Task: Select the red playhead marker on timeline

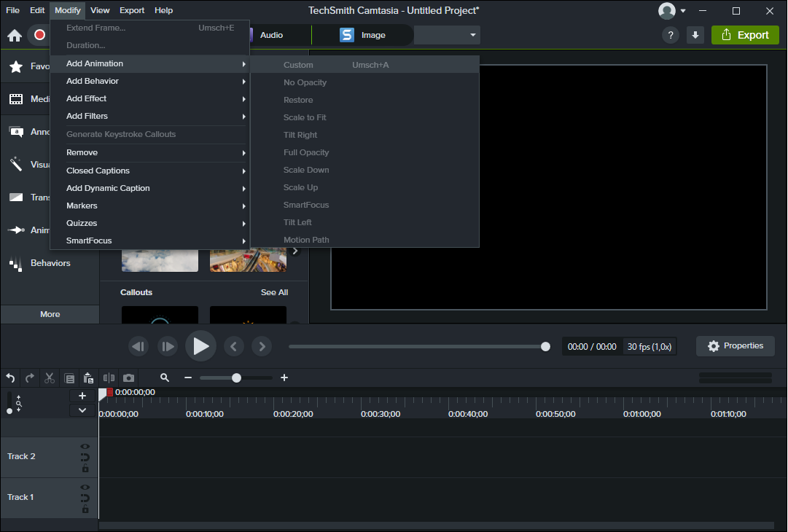Action: click(109, 392)
